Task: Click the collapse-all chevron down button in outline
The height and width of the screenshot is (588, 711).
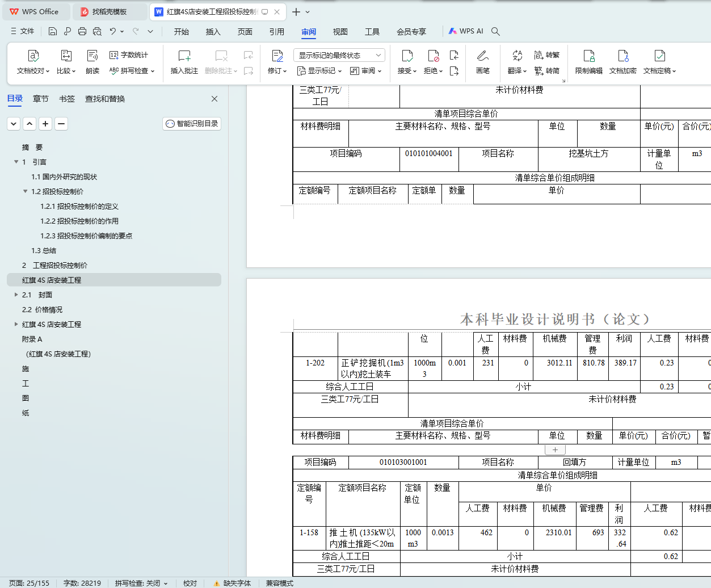Action: tap(14, 124)
